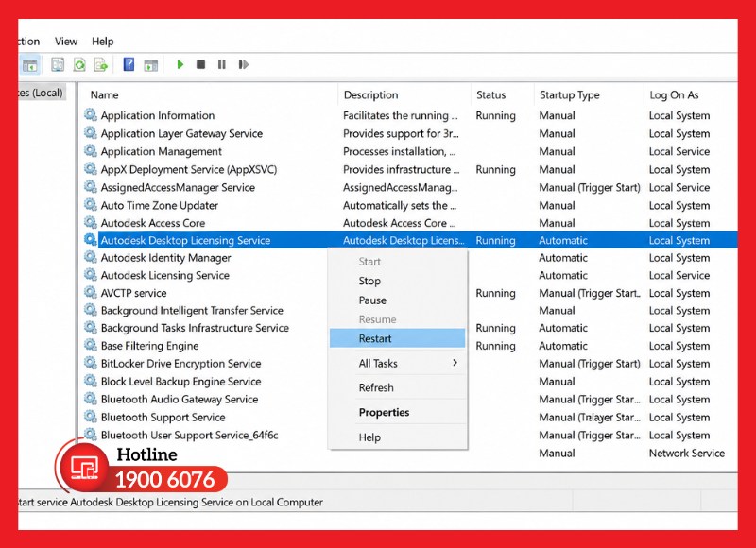Click gear icon beside AppX Deployment Service
Screen dimensions: 756x548
click(90, 169)
